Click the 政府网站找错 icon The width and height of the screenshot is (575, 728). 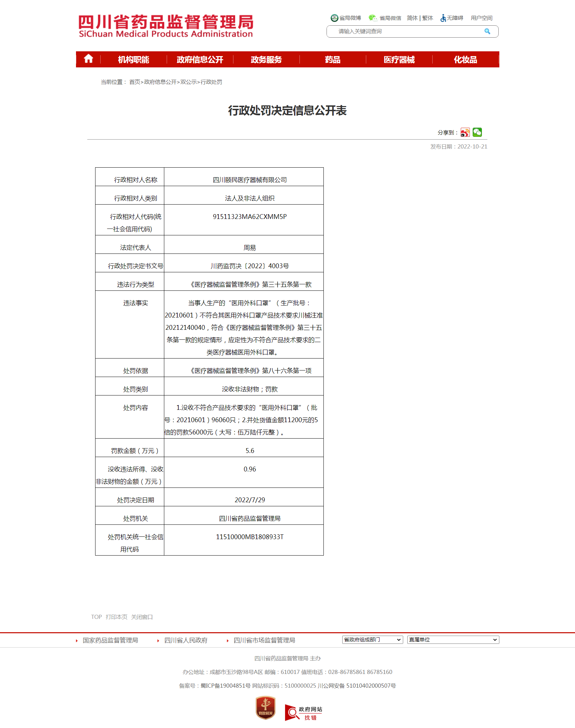(304, 713)
